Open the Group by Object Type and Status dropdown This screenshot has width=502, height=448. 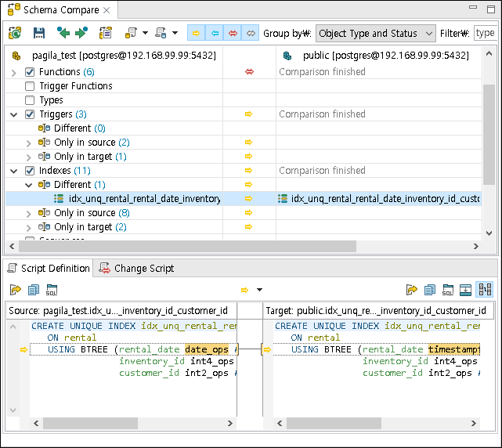(376, 34)
